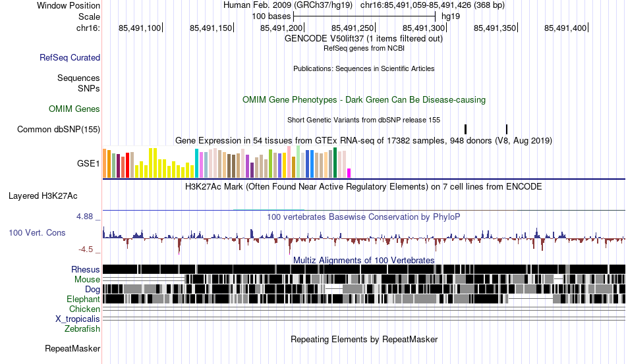Click the Human Feb. 2009 (GRCh37/hg19) assembly text
The width and height of the screenshot is (626, 364).
[x=288, y=5]
